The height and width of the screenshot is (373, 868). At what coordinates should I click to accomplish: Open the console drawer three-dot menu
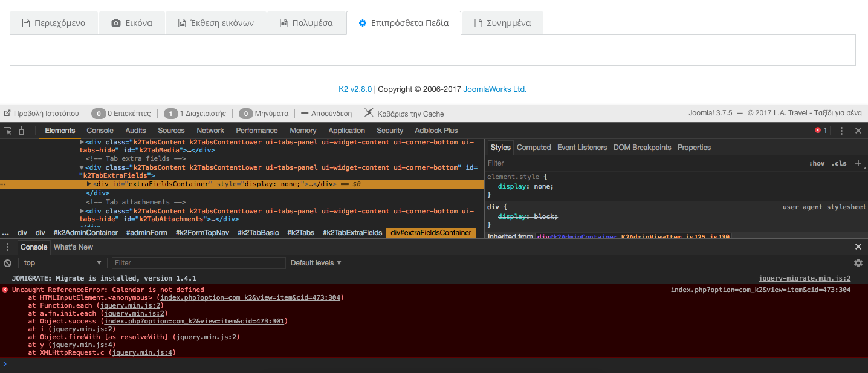pyautogui.click(x=8, y=247)
